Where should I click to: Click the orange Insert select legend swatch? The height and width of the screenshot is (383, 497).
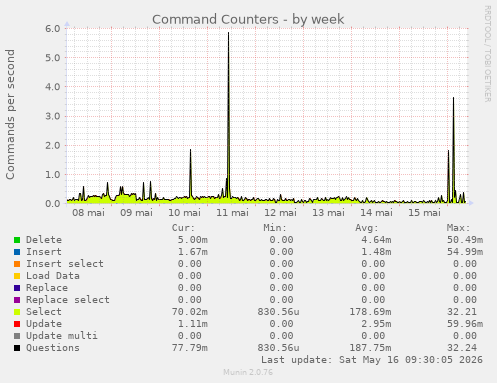click(17, 264)
